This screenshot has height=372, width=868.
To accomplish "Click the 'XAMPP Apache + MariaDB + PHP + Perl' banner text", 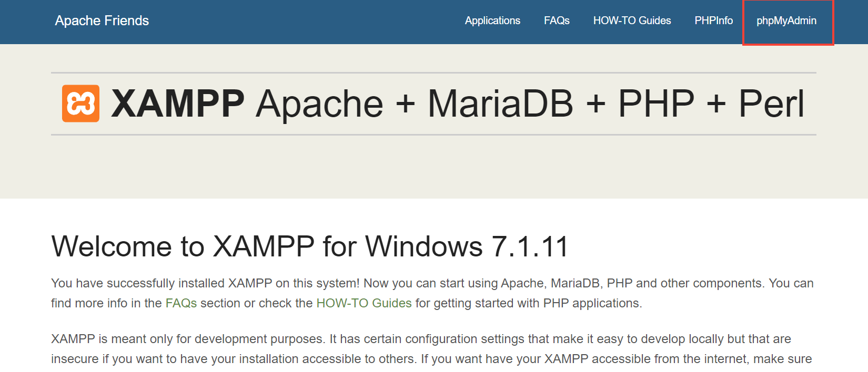I will coord(458,104).
